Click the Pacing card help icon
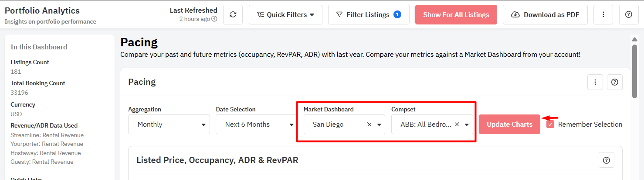Screen dimensions: 644x180 coord(614,82)
